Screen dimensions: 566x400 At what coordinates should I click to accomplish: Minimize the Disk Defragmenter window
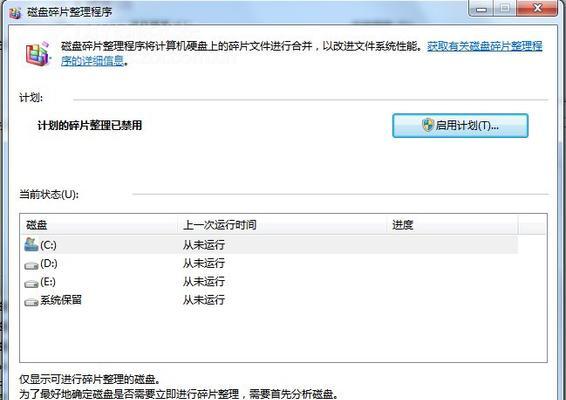[x=481, y=8]
